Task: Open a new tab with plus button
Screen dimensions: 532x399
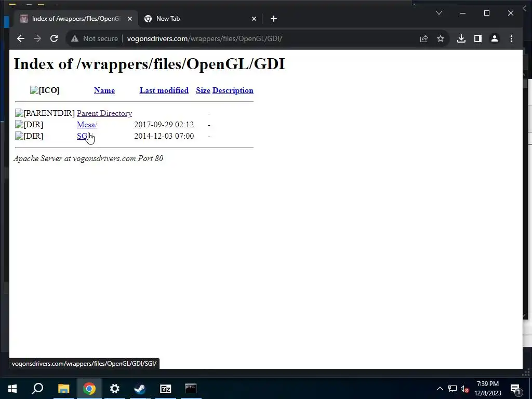Action: coord(274,19)
